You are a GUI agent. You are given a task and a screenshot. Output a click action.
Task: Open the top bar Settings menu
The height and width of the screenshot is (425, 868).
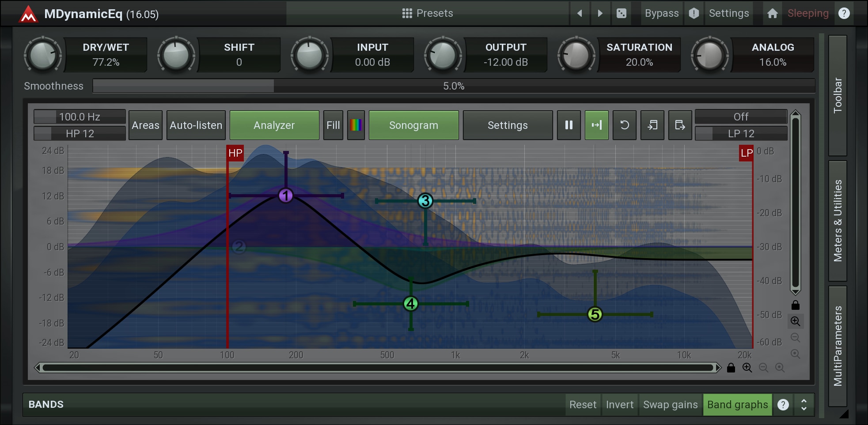(x=729, y=13)
